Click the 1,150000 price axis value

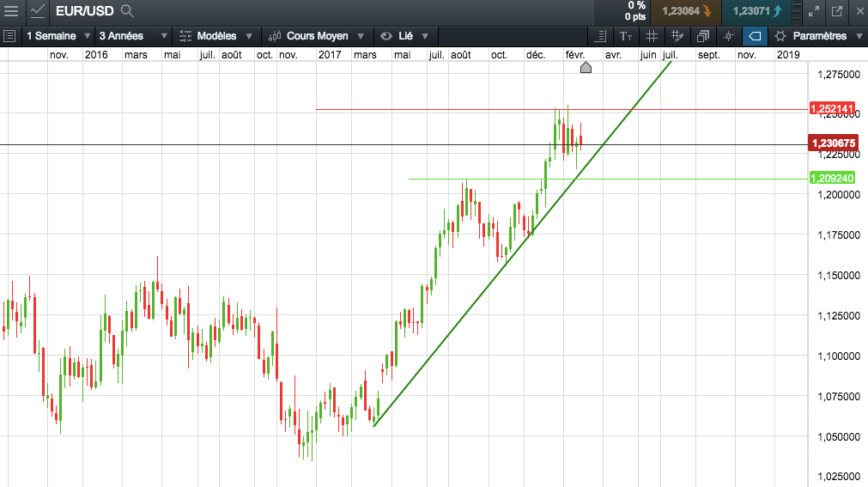839,276
